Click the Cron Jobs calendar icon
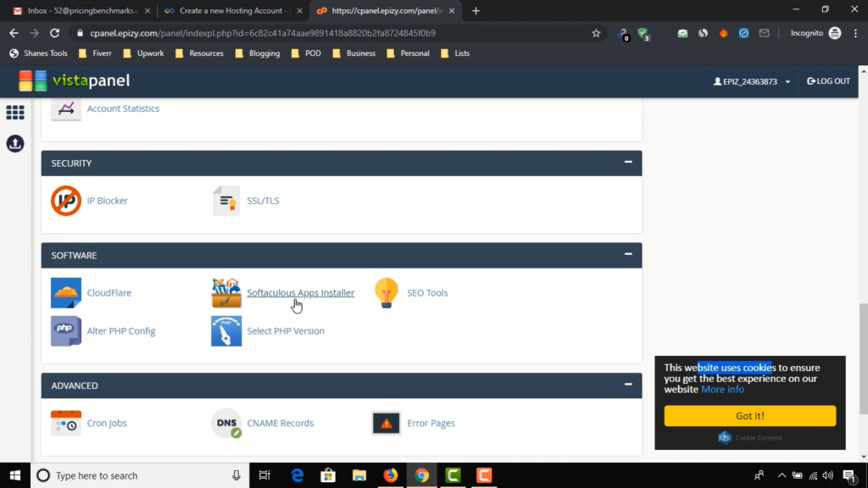868x488 pixels. tap(66, 423)
